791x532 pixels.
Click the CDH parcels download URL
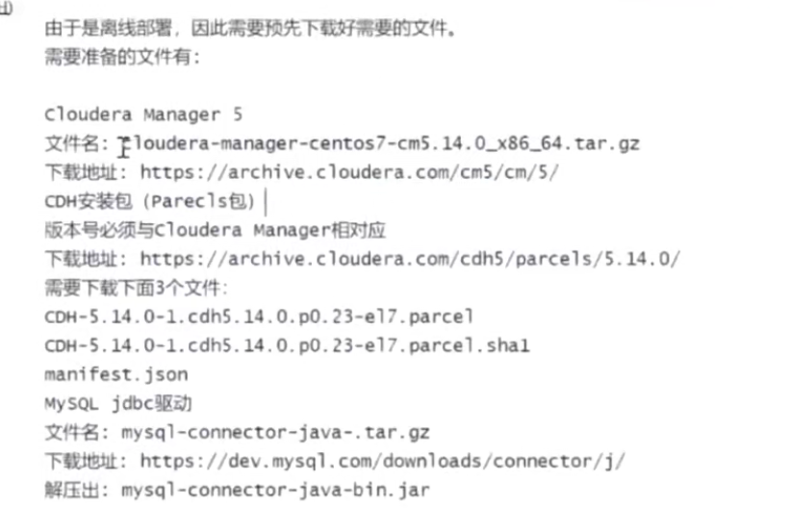pyautogui.click(x=410, y=259)
